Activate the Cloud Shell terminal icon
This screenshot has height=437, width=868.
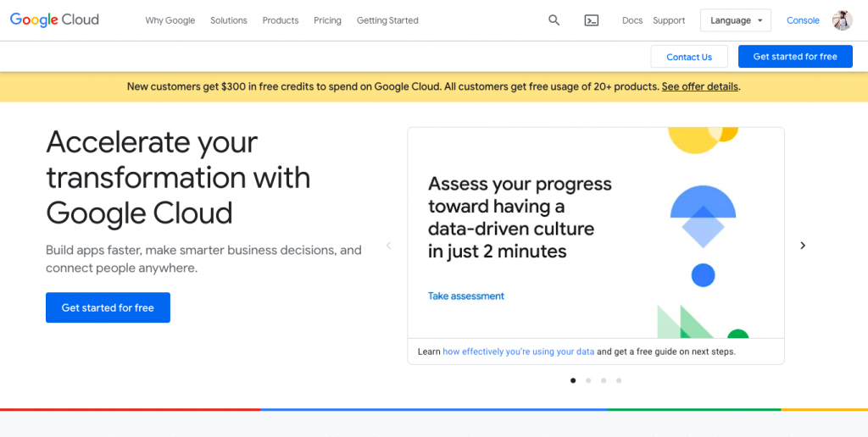(592, 20)
